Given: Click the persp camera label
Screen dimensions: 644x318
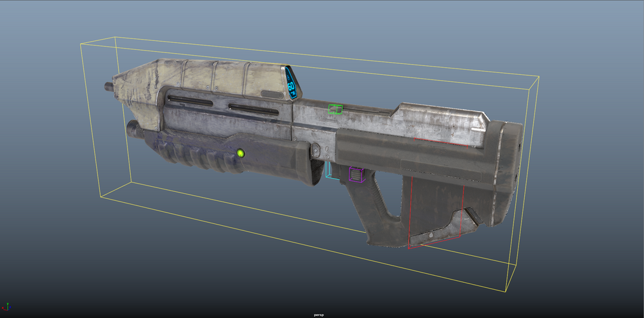Looking at the screenshot, I should click(x=318, y=315).
